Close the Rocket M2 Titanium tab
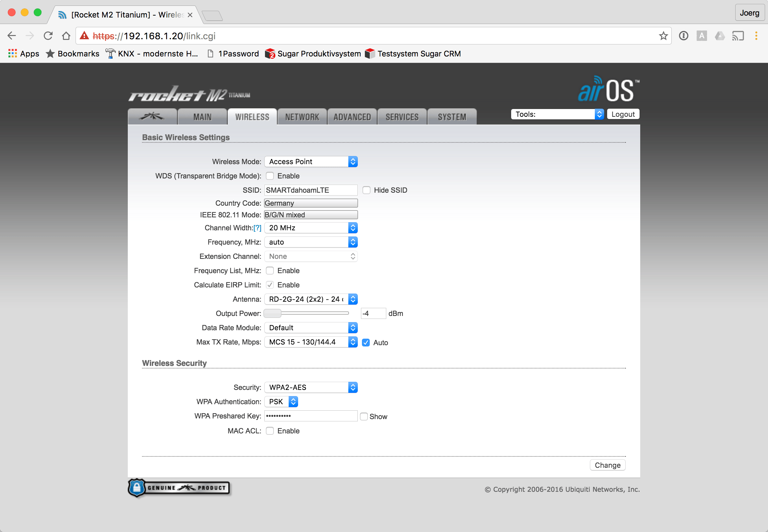 (x=190, y=15)
